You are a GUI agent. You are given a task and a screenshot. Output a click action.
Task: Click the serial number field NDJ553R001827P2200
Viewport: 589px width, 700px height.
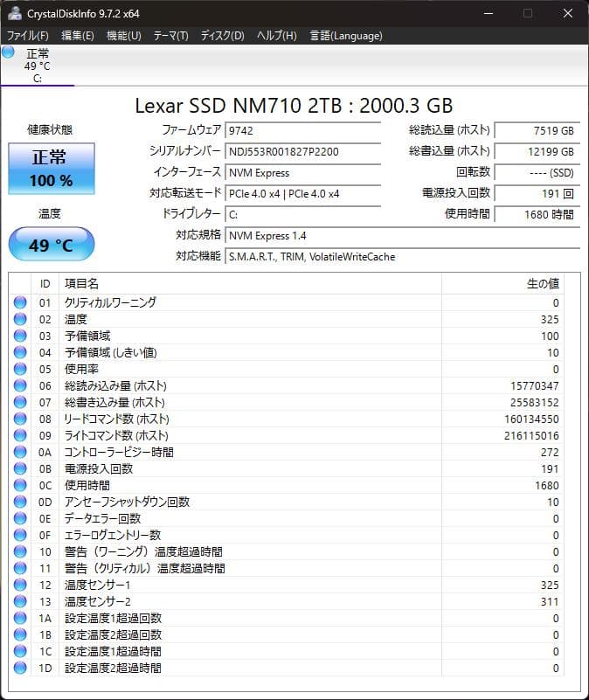click(x=302, y=151)
